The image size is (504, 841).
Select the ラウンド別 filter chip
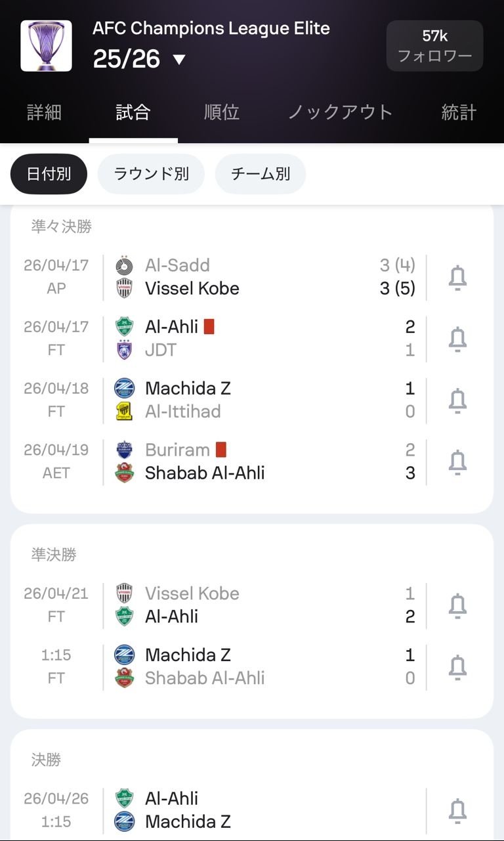(151, 174)
